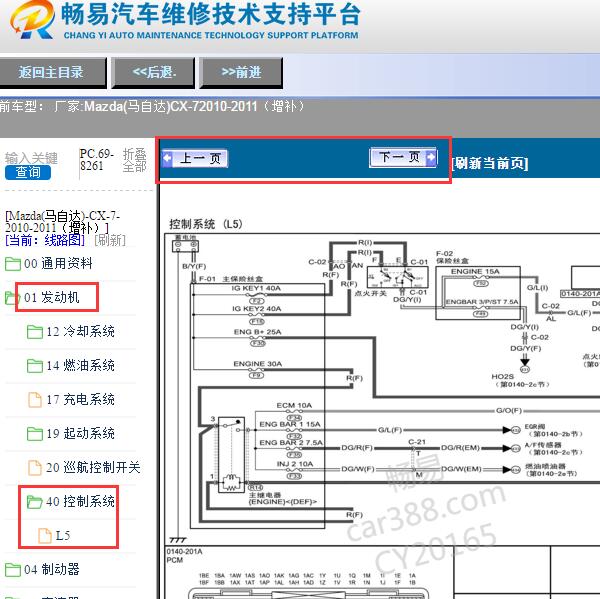Click 折叠全部 to collapse all
The height and width of the screenshot is (599, 600).
click(134, 160)
